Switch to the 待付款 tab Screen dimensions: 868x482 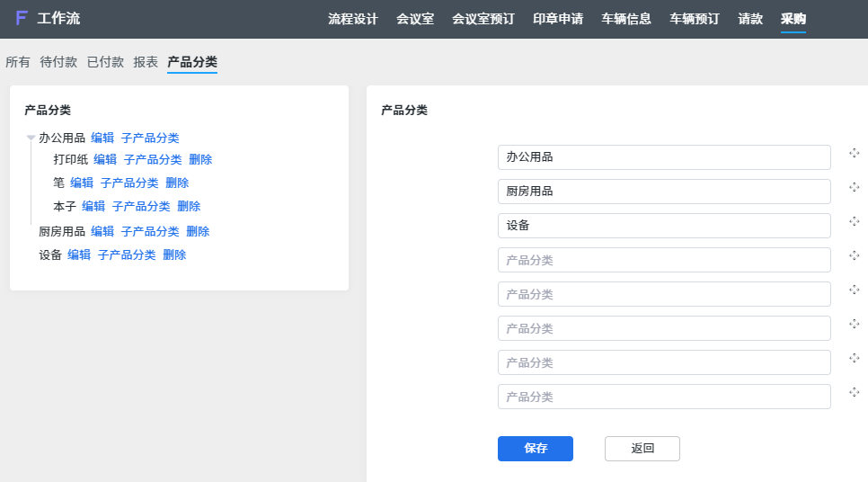click(58, 62)
